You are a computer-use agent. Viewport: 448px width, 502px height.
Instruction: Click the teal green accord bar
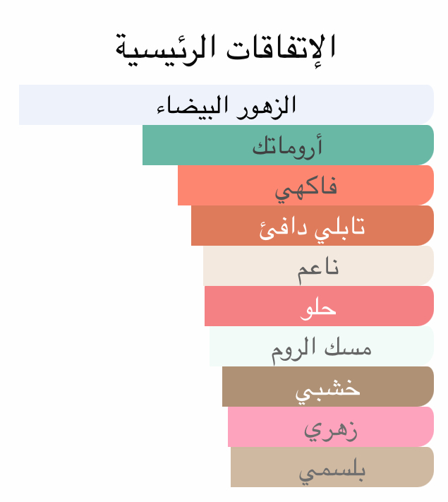click(288, 145)
